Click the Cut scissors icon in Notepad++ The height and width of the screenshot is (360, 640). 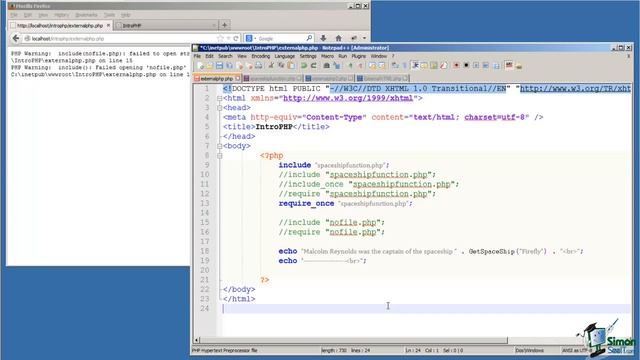(x=271, y=66)
